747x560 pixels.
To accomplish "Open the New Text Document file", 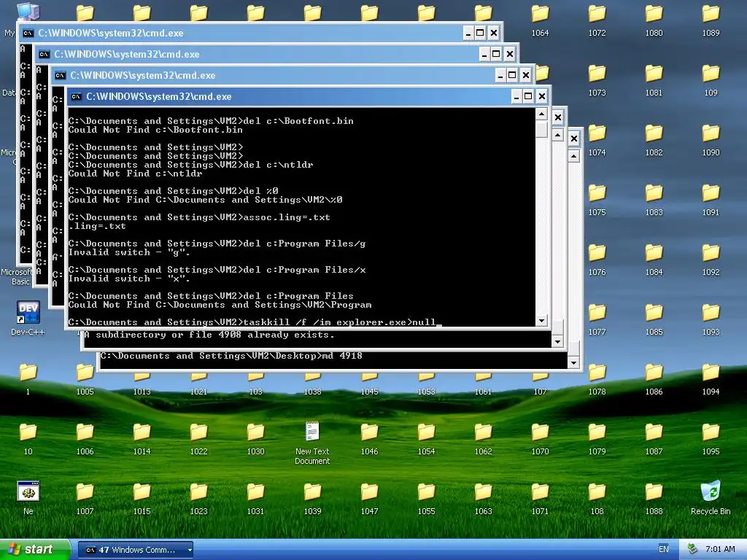I will click(x=312, y=443).
